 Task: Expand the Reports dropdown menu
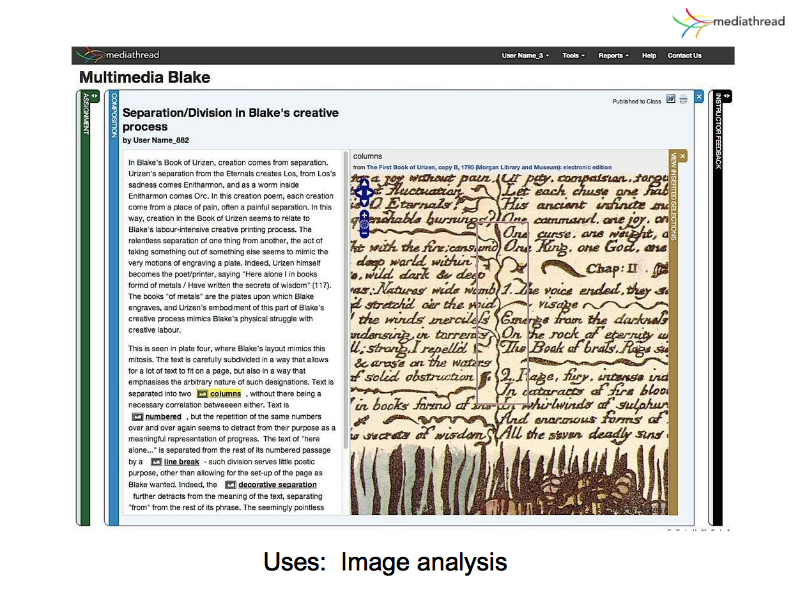coord(613,56)
